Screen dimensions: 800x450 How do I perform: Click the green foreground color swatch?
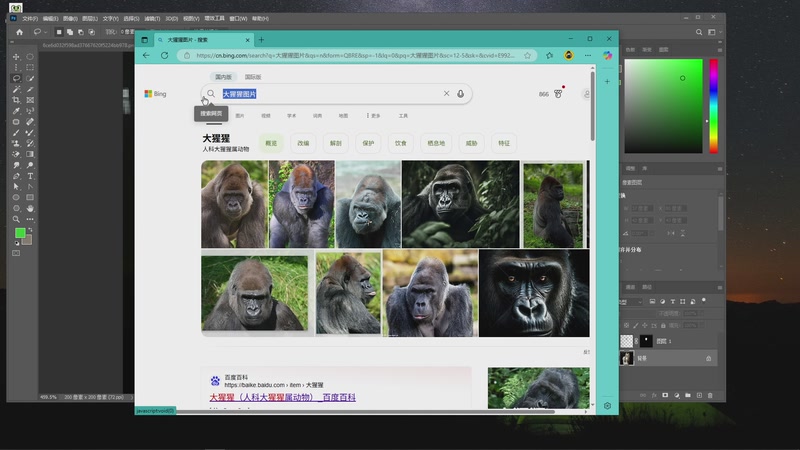pos(20,233)
